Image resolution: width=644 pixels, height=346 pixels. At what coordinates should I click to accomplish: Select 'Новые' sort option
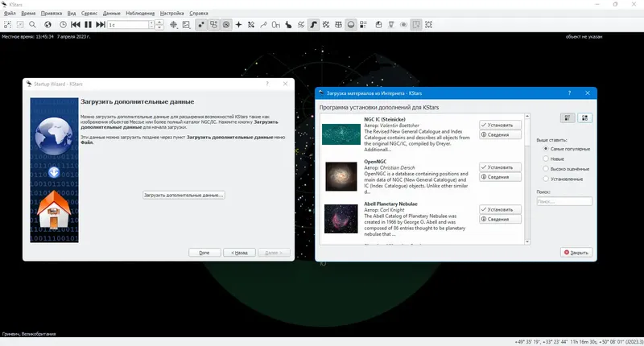coord(554,159)
